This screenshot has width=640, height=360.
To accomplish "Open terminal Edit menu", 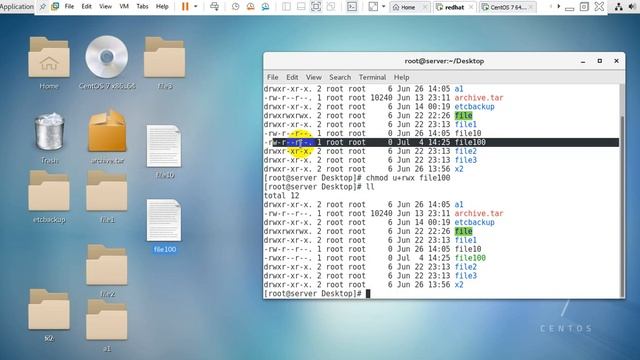I will click(292, 77).
